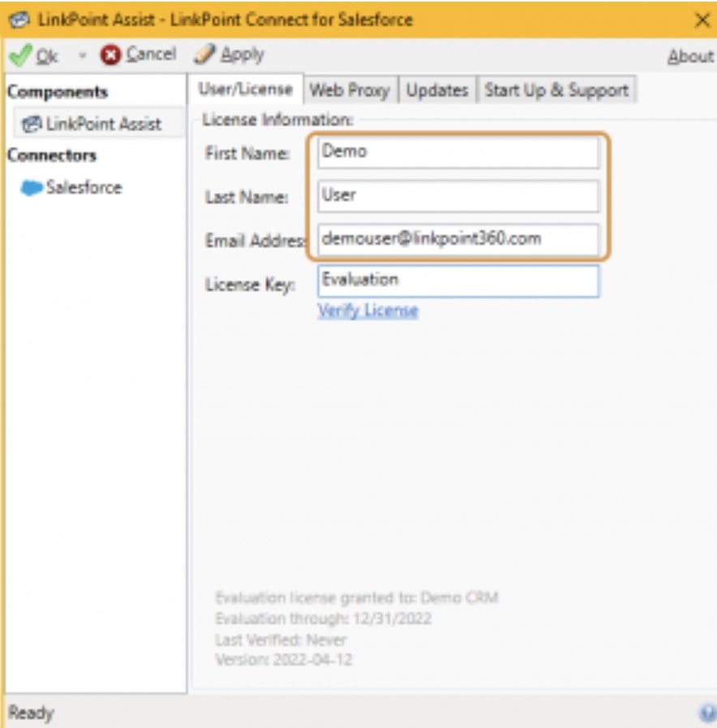
Task: Switch to Start Up & Support tab
Action: click(x=556, y=90)
